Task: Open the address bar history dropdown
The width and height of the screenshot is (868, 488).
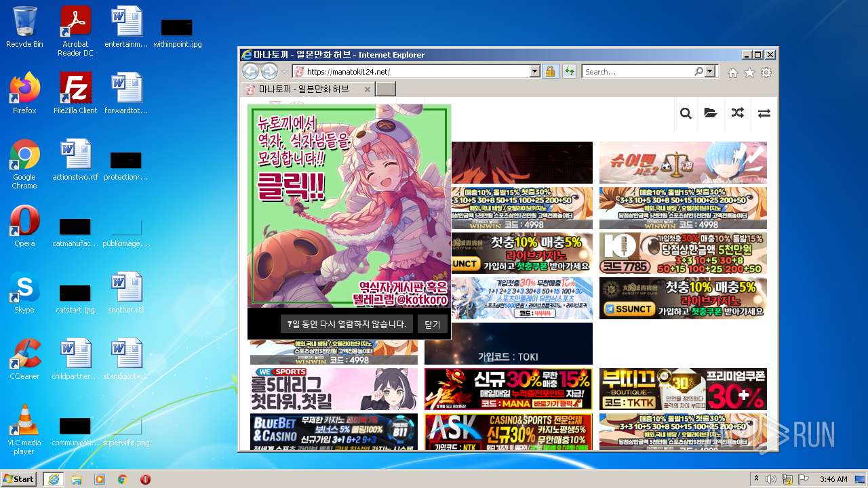Action: coord(534,71)
